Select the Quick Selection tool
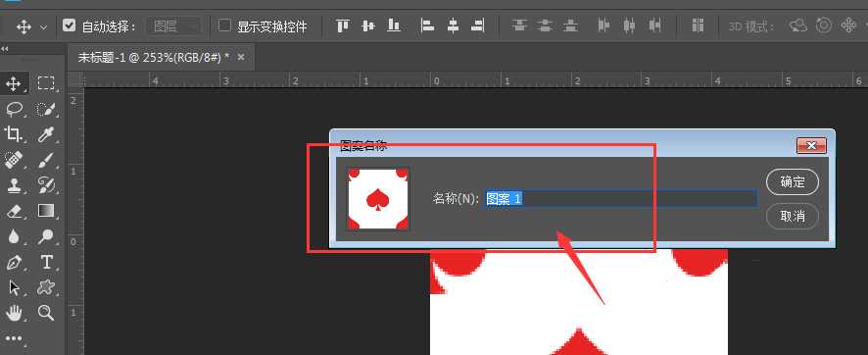868x355 pixels. pos(46,109)
